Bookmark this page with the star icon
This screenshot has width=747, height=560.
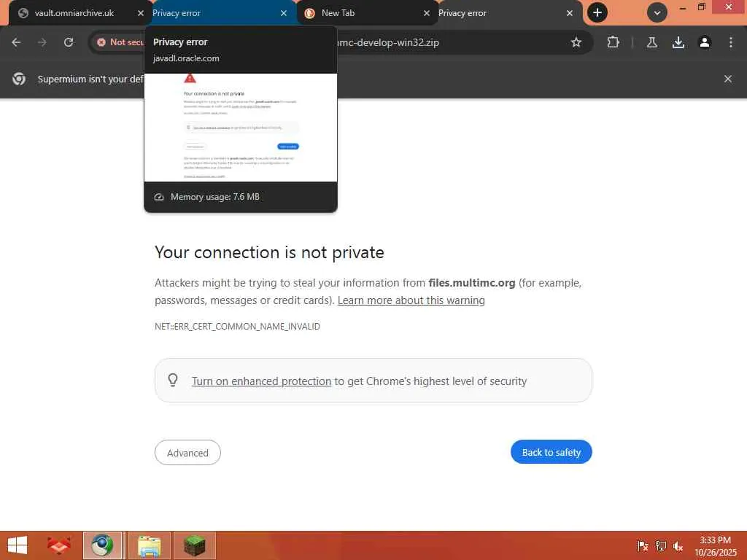point(576,42)
